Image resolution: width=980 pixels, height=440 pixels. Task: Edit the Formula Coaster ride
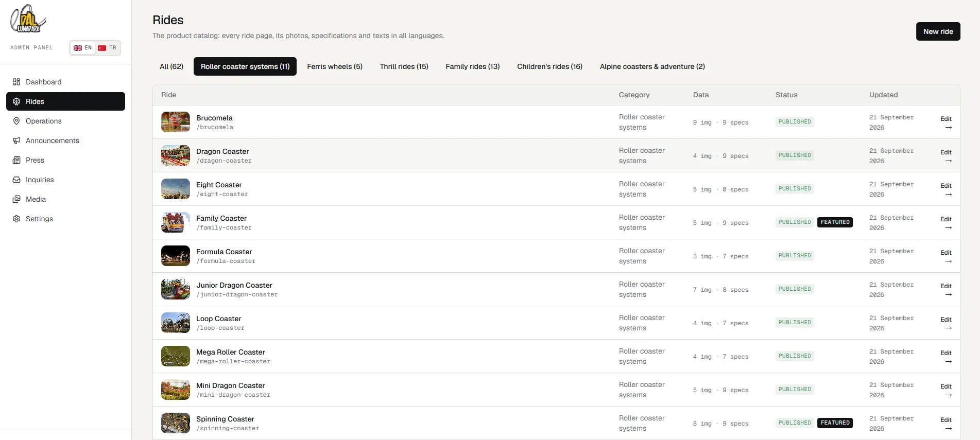tap(946, 256)
